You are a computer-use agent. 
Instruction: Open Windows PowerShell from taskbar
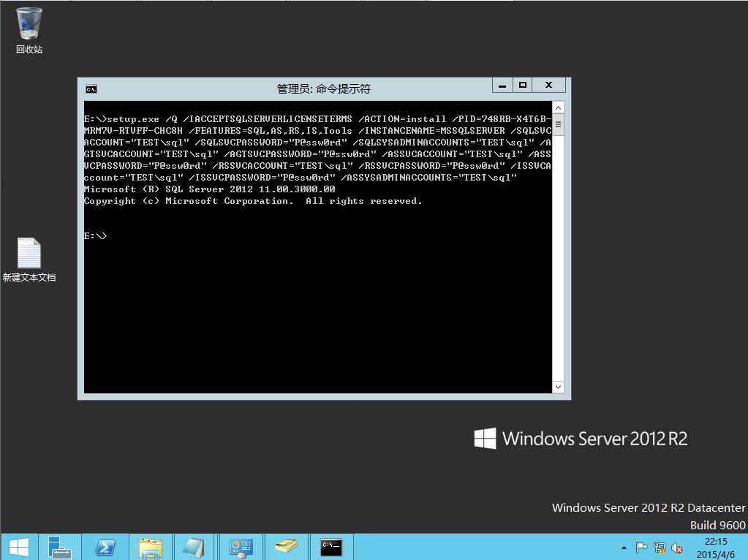click(x=105, y=547)
